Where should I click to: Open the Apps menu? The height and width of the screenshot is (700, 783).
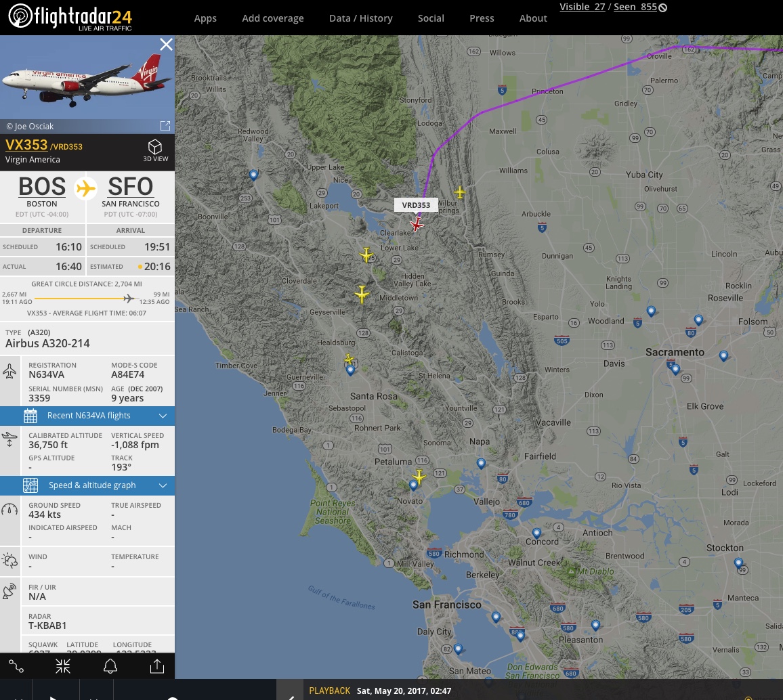205,18
